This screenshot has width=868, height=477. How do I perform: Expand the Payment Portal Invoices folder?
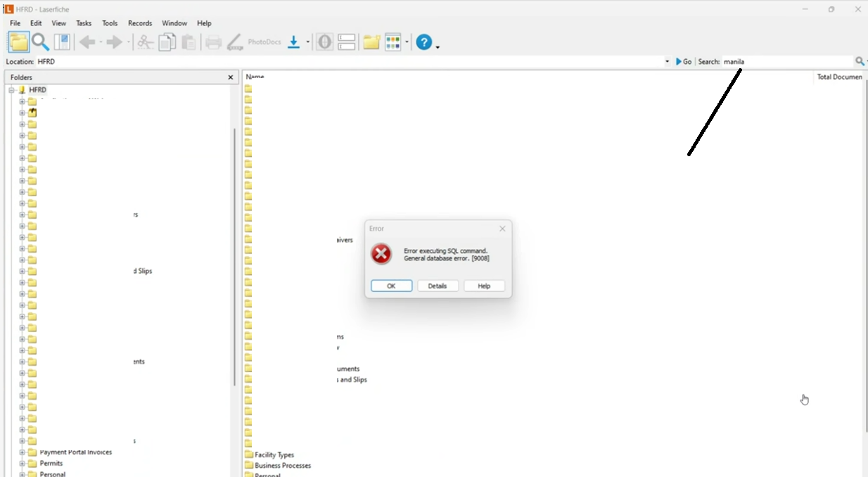point(22,452)
